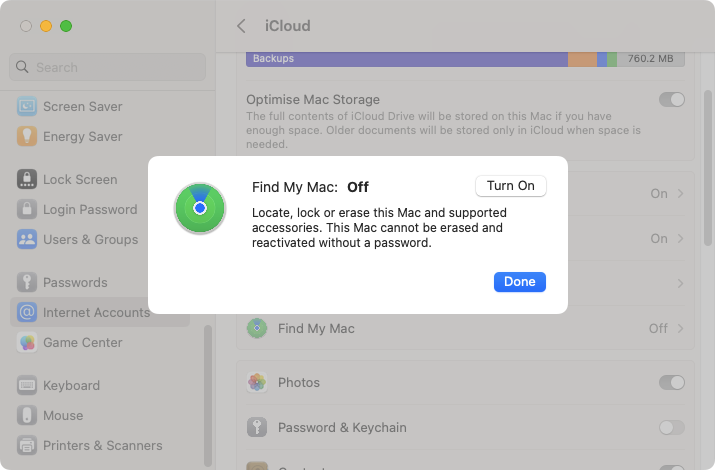Image resolution: width=715 pixels, height=470 pixels.
Task: Click the purple Backups storage bar segment
Action: tap(407, 59)
